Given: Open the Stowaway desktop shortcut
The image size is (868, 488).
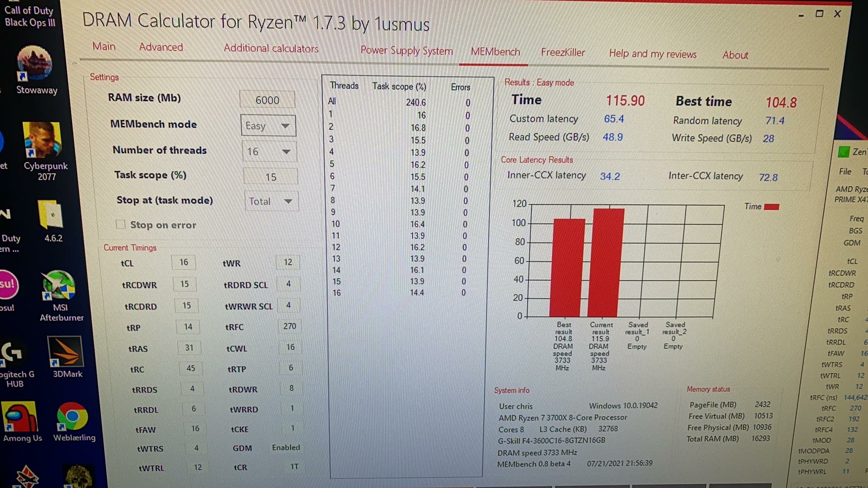Looking at the screenshot, I should 35,69.
